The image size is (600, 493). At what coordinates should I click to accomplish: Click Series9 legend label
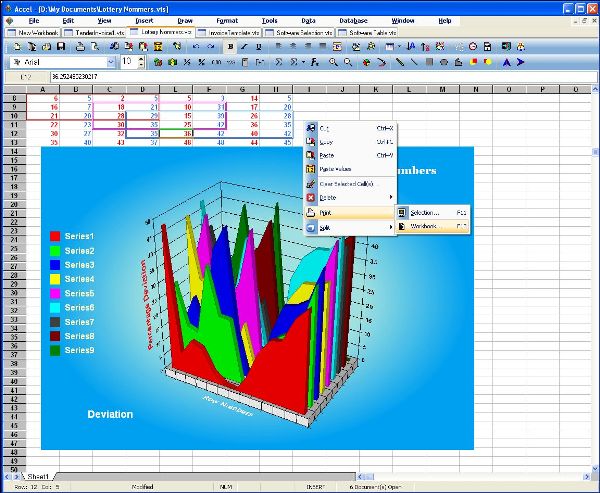(79, 350)
